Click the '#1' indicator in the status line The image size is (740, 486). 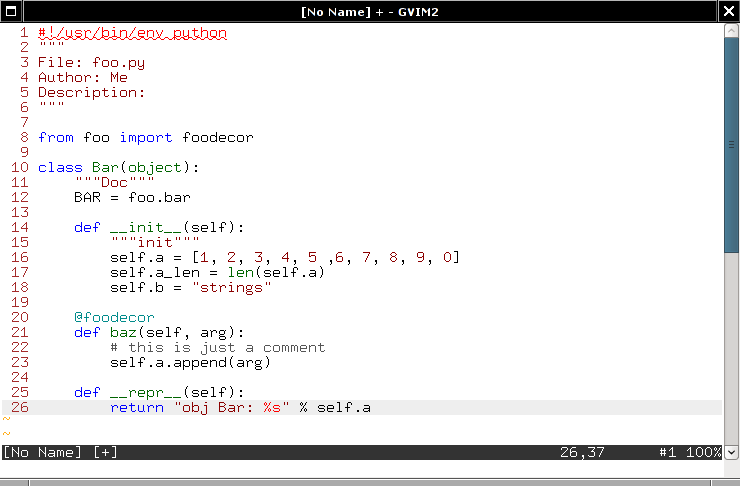(x=668, y=452)
